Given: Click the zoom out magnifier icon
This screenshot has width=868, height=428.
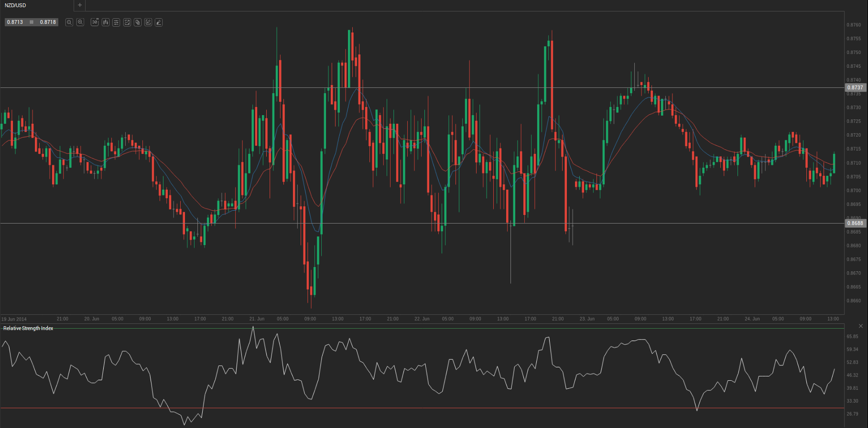Looking at the screenshot, I should tap(69, 22).
